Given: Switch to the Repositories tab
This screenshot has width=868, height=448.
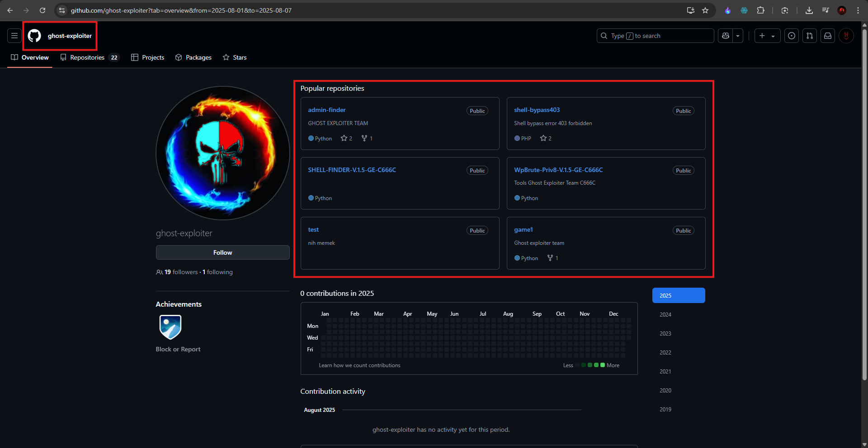Looking at the screenshot, I should coord(90,57).
